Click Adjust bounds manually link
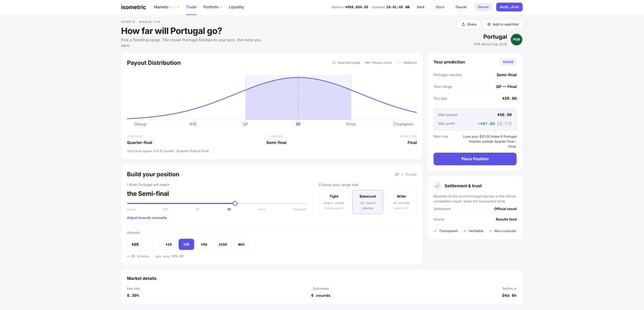644x310 pixels. coord(147,218)
